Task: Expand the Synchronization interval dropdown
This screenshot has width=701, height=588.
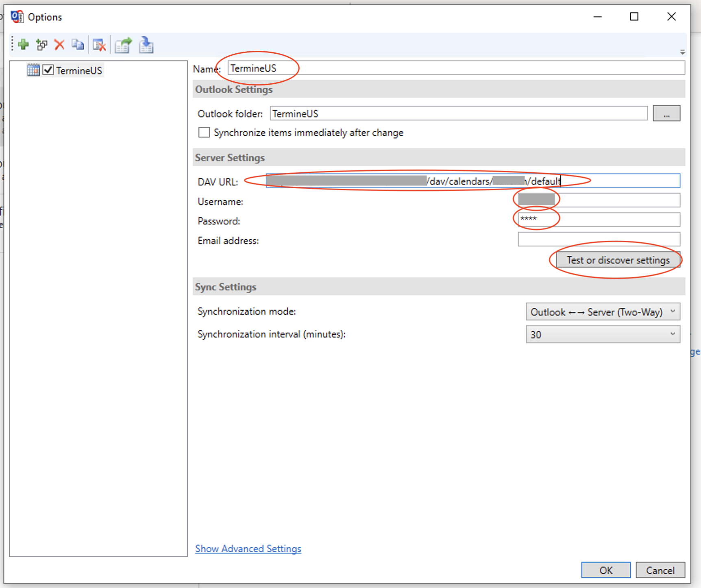Action: (x=602, y=335)
